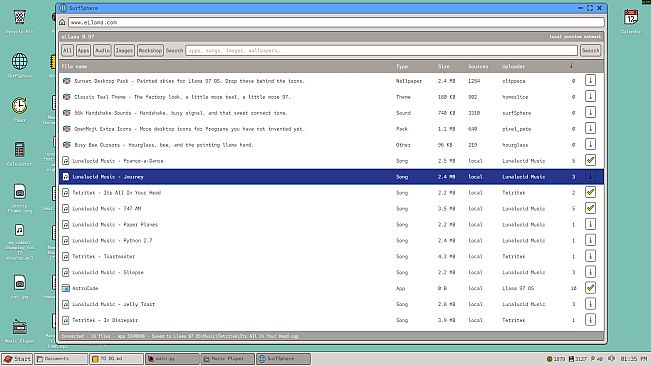Focus the ellama search input field

(381, 50)
